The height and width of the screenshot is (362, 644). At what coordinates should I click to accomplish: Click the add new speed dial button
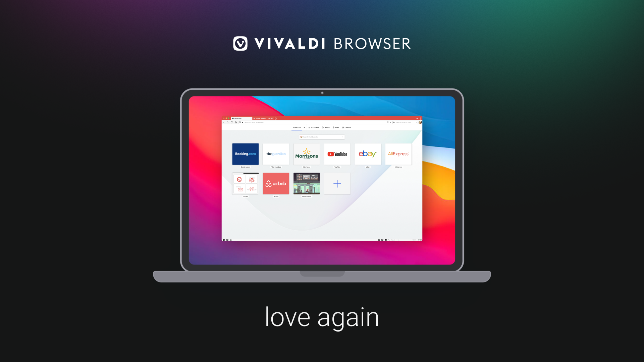[x=337, y=183]
